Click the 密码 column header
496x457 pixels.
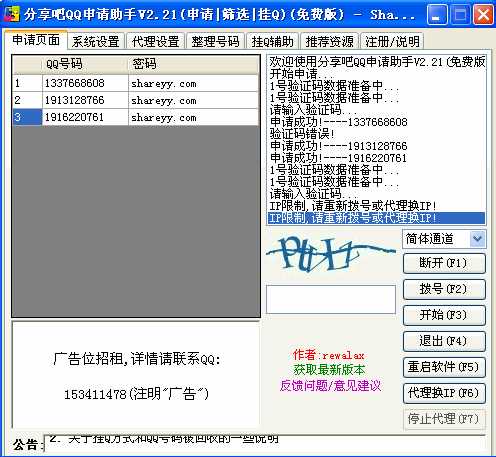tap(193, 64)
